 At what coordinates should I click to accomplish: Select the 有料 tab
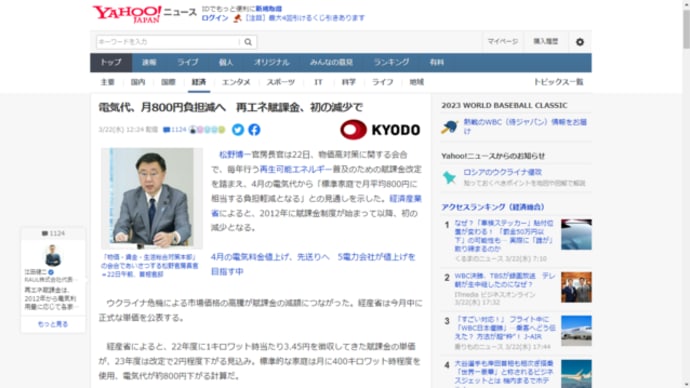pyautogui.click(x=437, y=62)
